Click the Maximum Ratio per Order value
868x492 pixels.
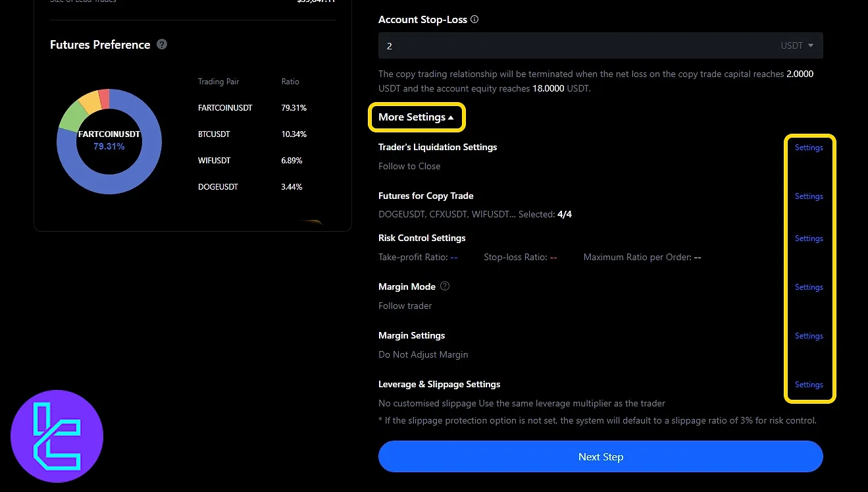[698, 257]
